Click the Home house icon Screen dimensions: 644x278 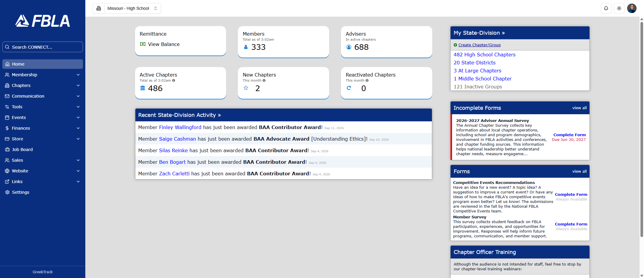[x=7, y=64]
